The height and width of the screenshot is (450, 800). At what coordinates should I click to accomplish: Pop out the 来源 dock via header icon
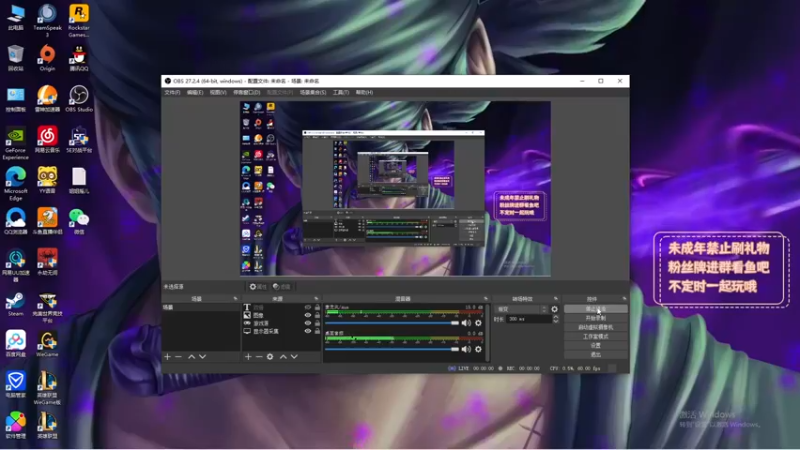click(316, 298)
